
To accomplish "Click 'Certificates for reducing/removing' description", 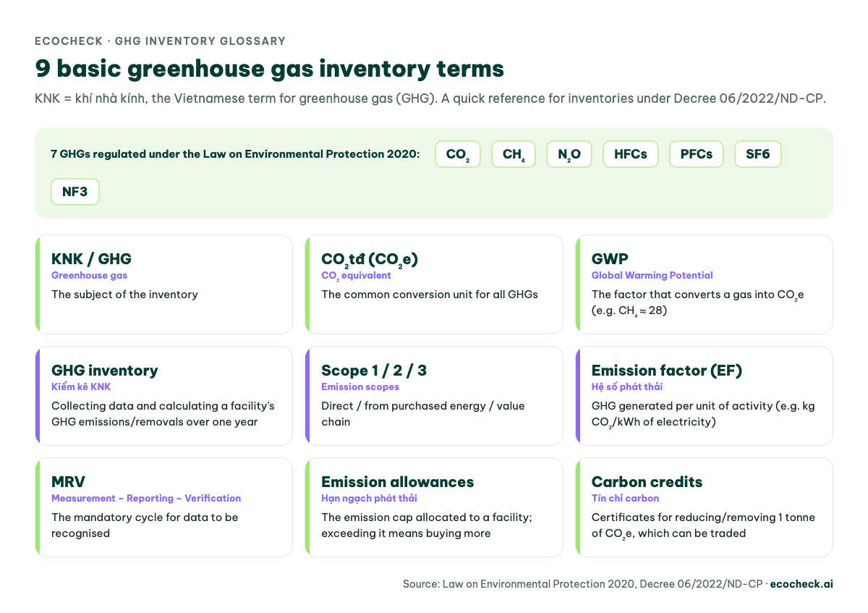I will coord(703,525).
